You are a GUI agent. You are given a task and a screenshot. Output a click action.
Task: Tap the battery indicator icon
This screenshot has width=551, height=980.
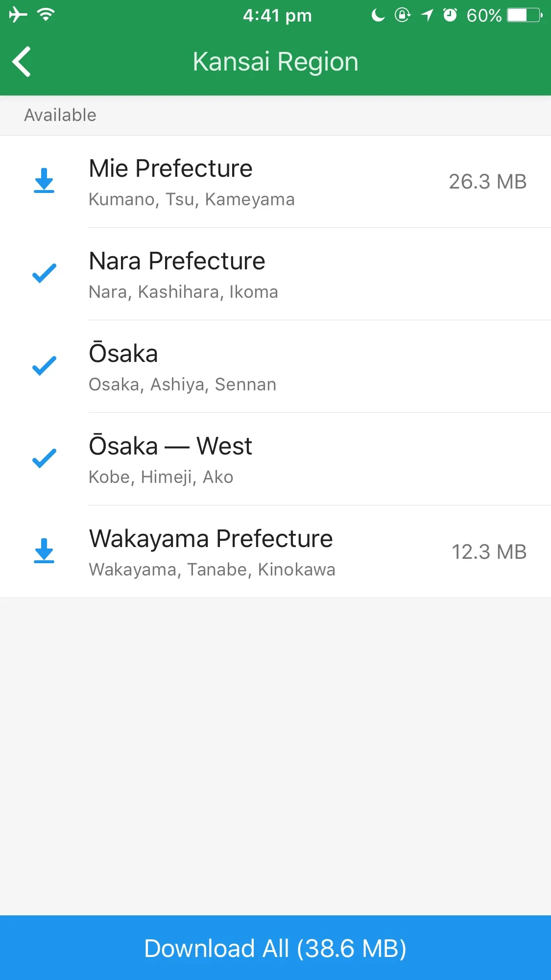click(x=525, y=15)
